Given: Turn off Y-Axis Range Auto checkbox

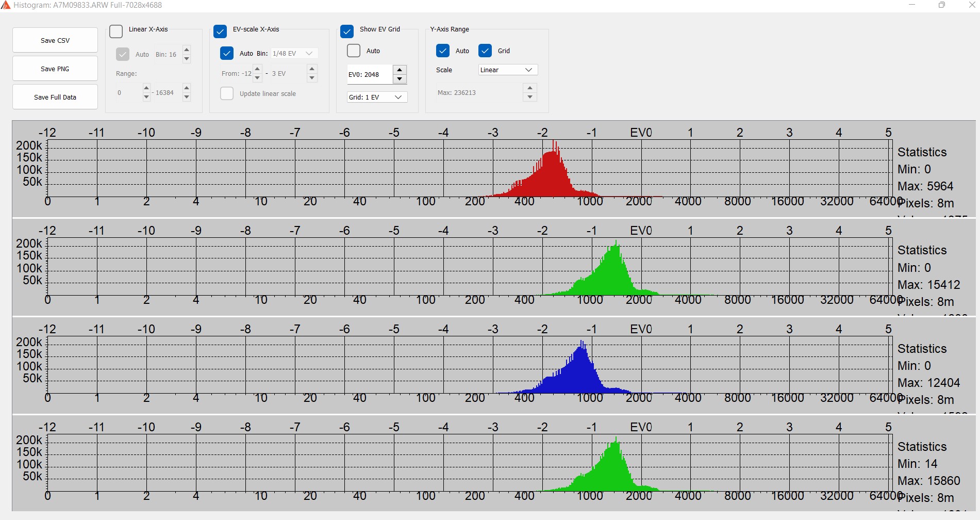Looking at the screenshot, I should [443, 51].
